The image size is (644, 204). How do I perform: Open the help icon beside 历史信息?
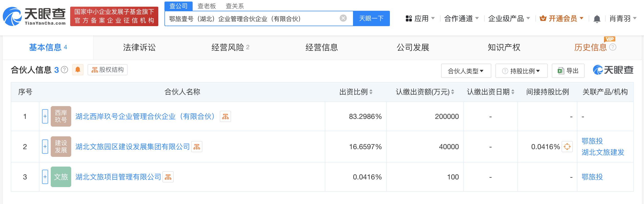(x=613, y=47)
